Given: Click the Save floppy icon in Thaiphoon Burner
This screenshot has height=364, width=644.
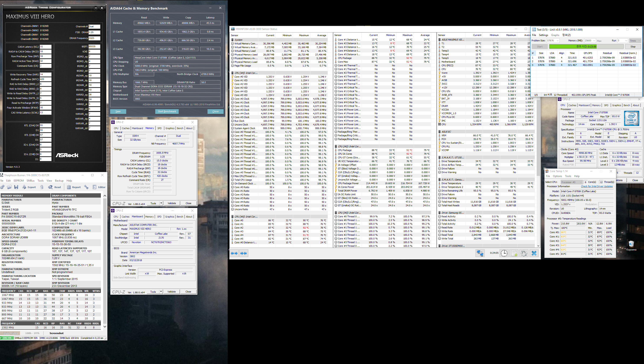Looking at the screenshot, I should (16, 187).
